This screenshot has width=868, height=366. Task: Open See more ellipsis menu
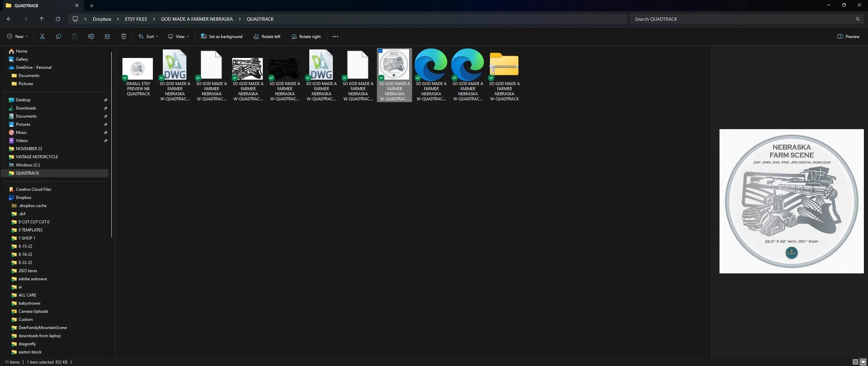click(x=335, y=36)
